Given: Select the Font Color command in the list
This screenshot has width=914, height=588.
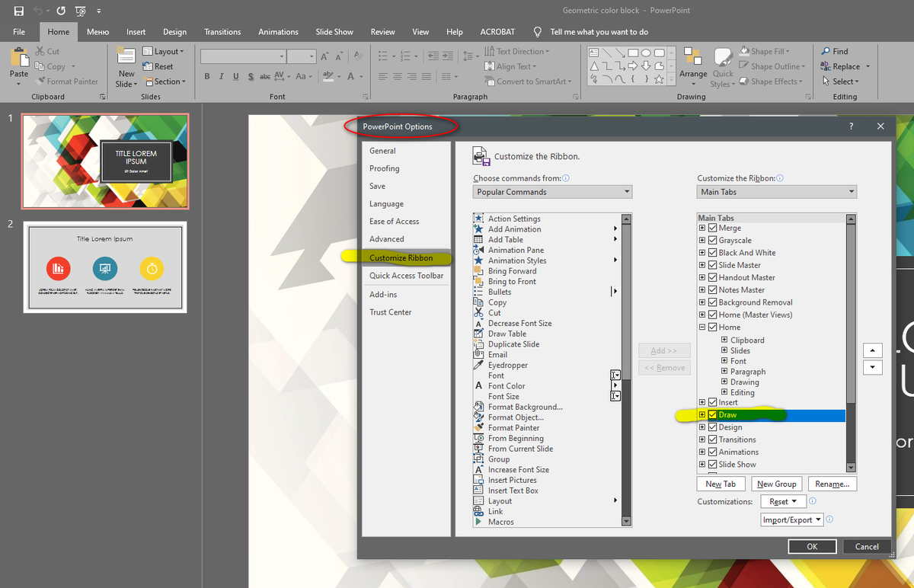Looking at the screenshot, I should [x=507, y=386].
